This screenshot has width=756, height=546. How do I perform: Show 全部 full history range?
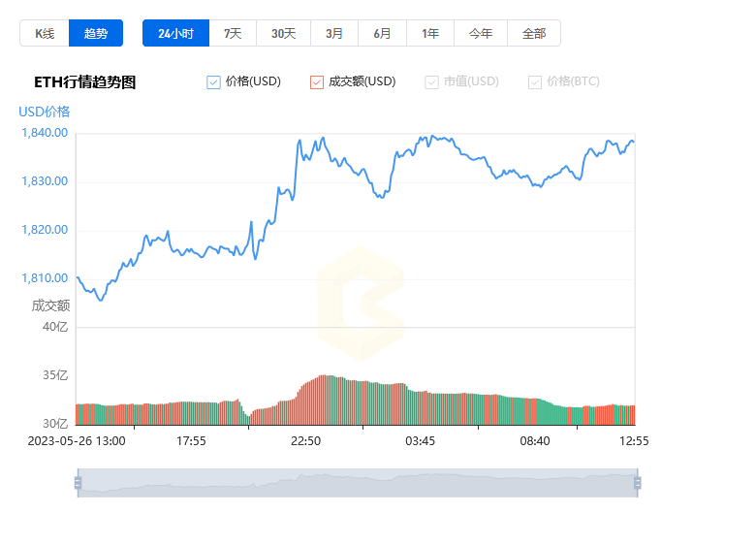[x=534, y=33]
